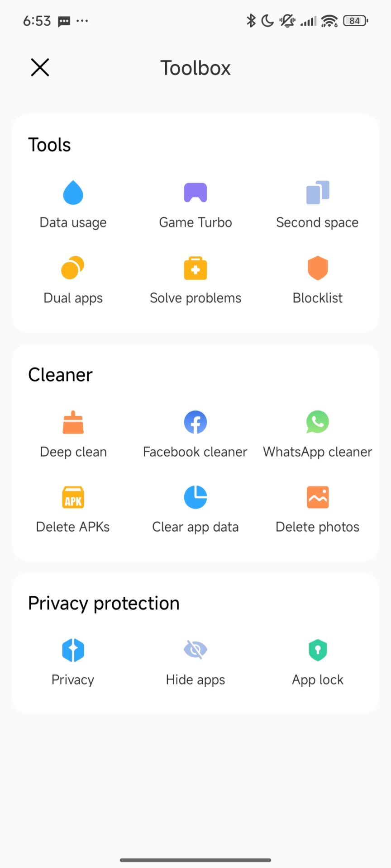
Task: Open Delete photos tool
Action: [x=318, y=498]
